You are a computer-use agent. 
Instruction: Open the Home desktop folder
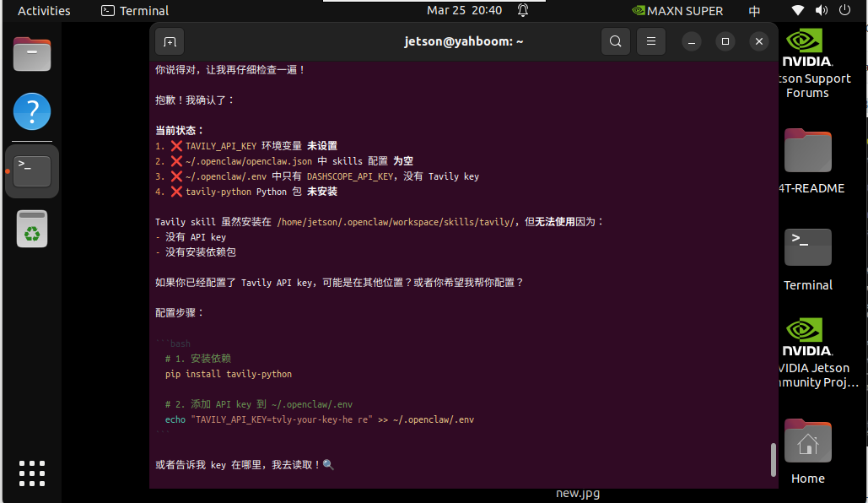(x=807, y=452)
